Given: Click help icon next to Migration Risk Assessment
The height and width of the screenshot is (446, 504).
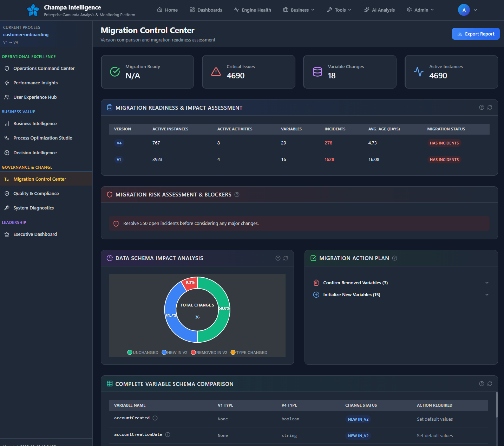Looking at the screenshot, I should pyautogui.click(x=237, y=195).
